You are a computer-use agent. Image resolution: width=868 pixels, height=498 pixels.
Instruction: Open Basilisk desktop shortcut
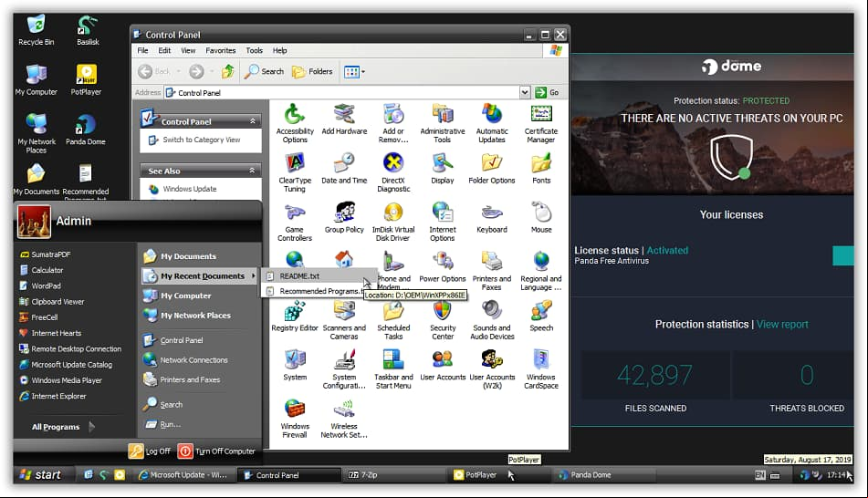(x=88, y=31)
